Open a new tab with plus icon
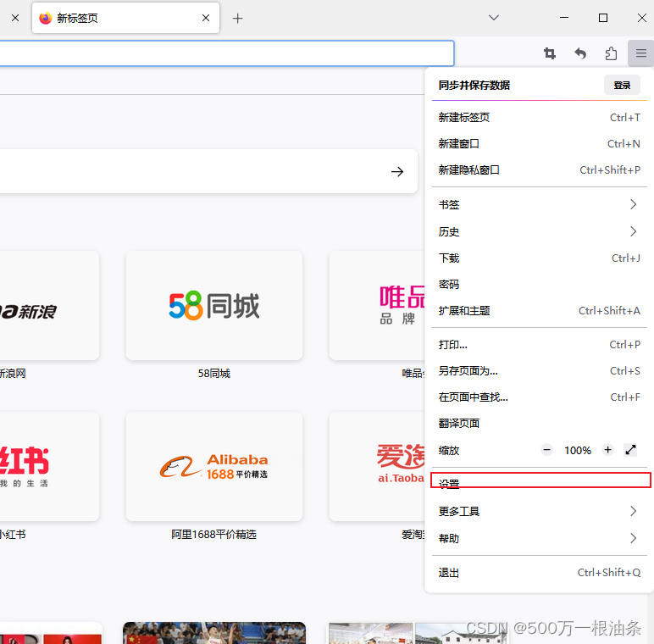654x644 pixels. (x=238, y=19)
